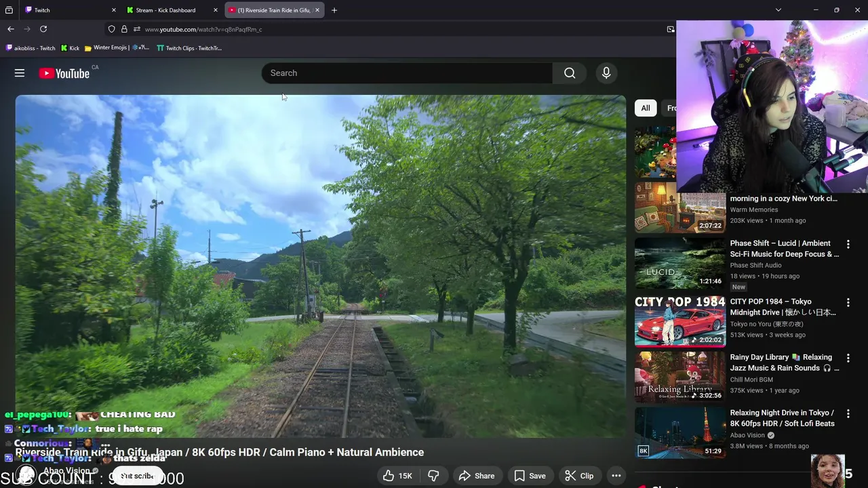The image size is (868, 488).
Task: Close the Riverside Train Ride tab
Action: tap(317, 10)
